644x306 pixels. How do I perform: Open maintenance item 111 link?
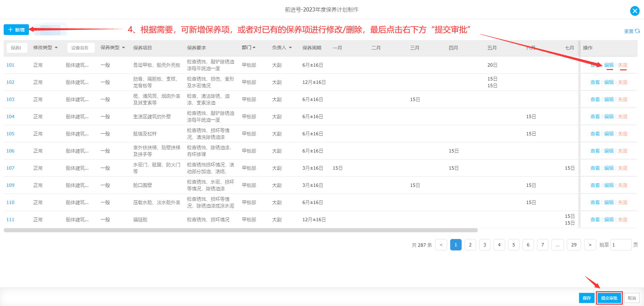(10, 219)
